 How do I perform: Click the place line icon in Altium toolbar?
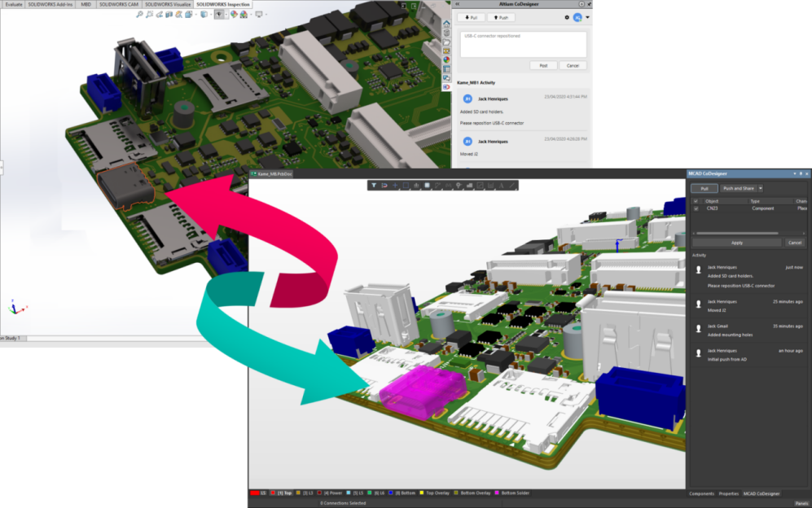[x=512, y=186]
